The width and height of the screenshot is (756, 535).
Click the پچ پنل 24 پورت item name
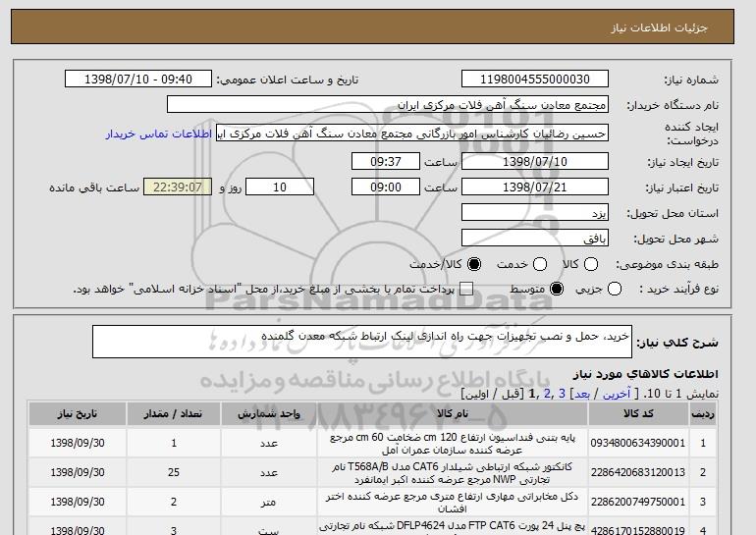click(453, 527)
